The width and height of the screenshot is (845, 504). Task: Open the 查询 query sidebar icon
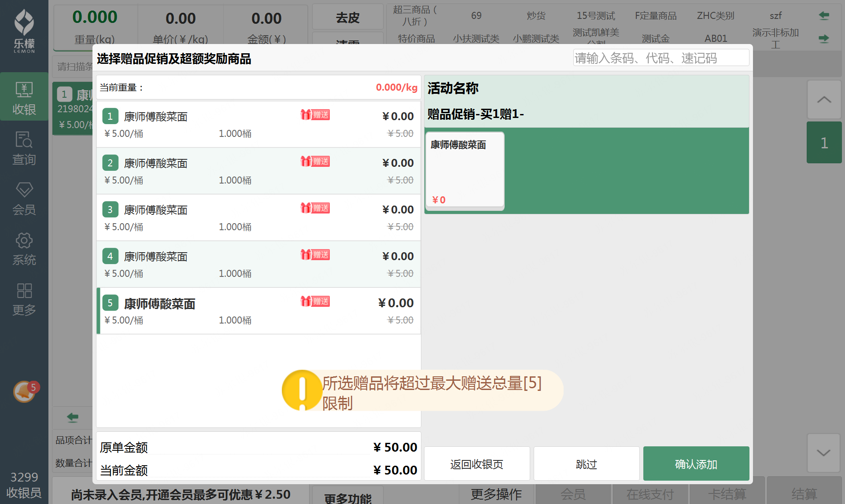pos(24,148)
